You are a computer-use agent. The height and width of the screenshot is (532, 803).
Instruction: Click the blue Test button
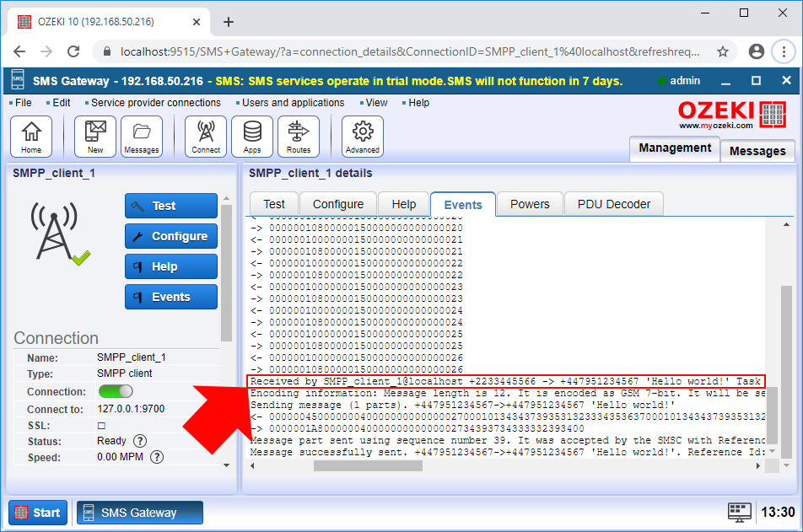coord(171,206)
